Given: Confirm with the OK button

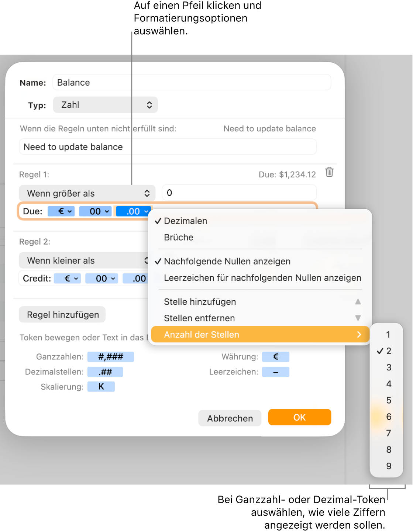Looking at the screenshot, I should coord(300,417).
